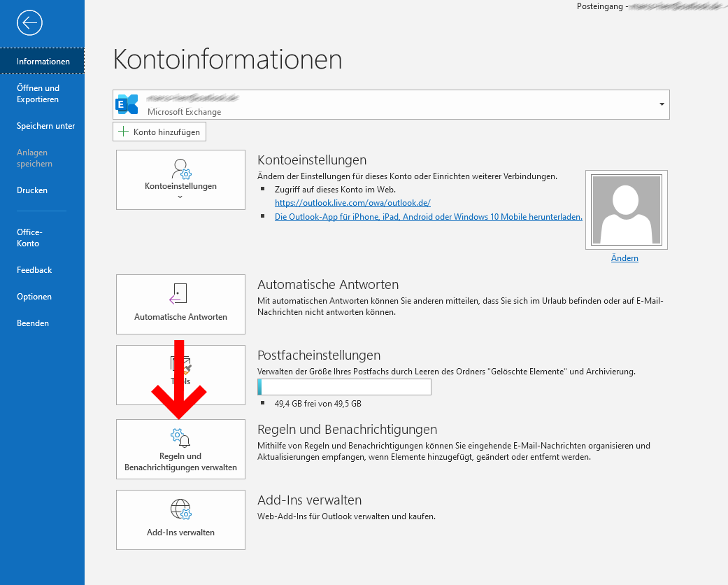Viewport: 728px width, 585px height.
Task: Open the outlook.live.com OWA link
Action: pos(352,203)
